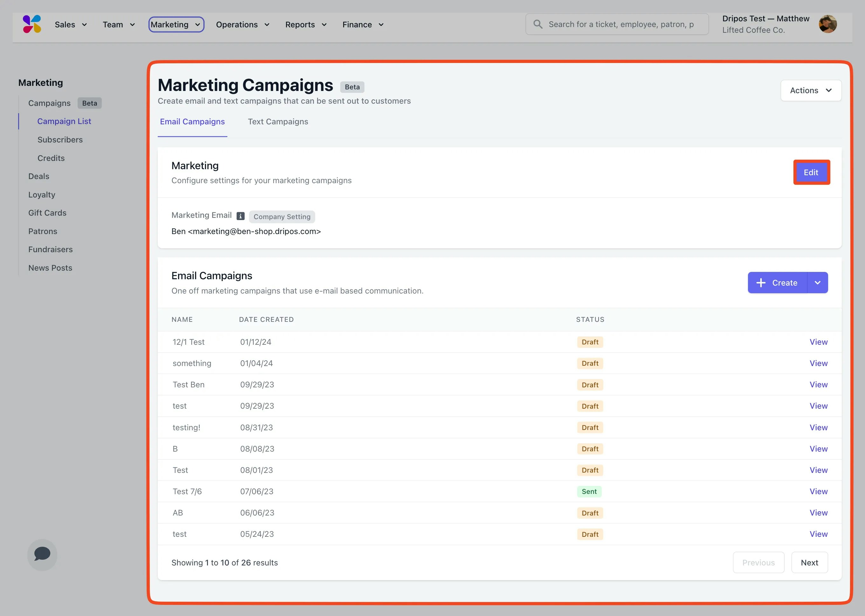The width and height of the screenshot is (865, 616).
Task: Switch to the Text Campaigns tab
Action: tap(278, 122)
